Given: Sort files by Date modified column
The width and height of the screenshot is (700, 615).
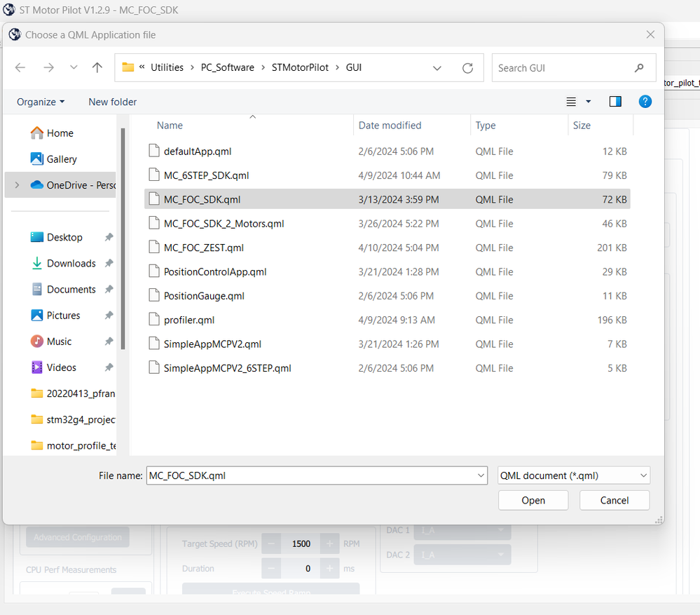Looking at the screenshot, I should (x=390, y=126).
